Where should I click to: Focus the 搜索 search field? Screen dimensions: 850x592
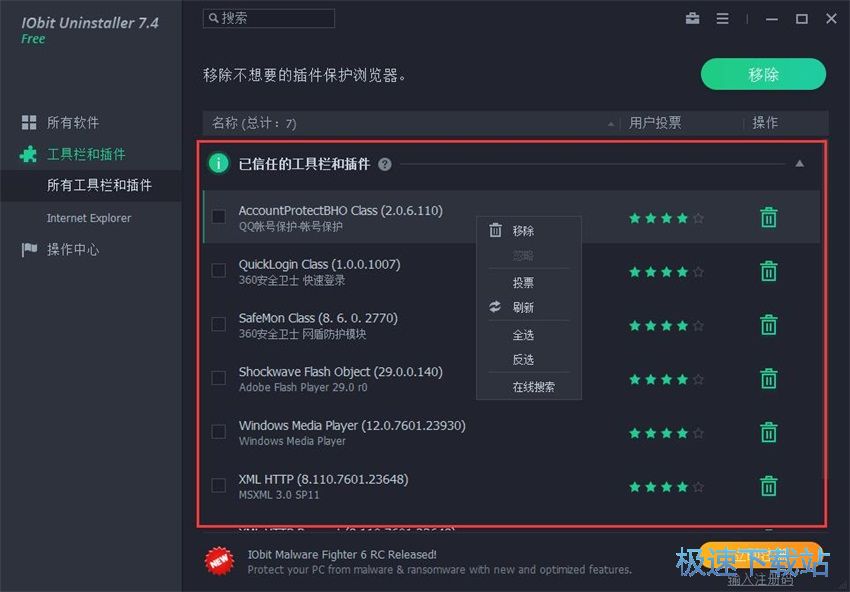click(269, 18)
